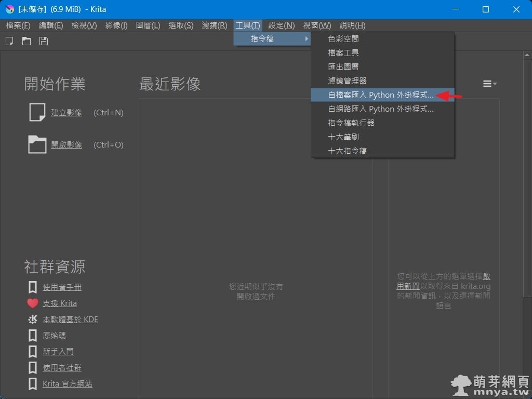Viewport: 532px width, 399px height.
Task: Click the 開啟影像 folder icon
Action: (37, 144)
